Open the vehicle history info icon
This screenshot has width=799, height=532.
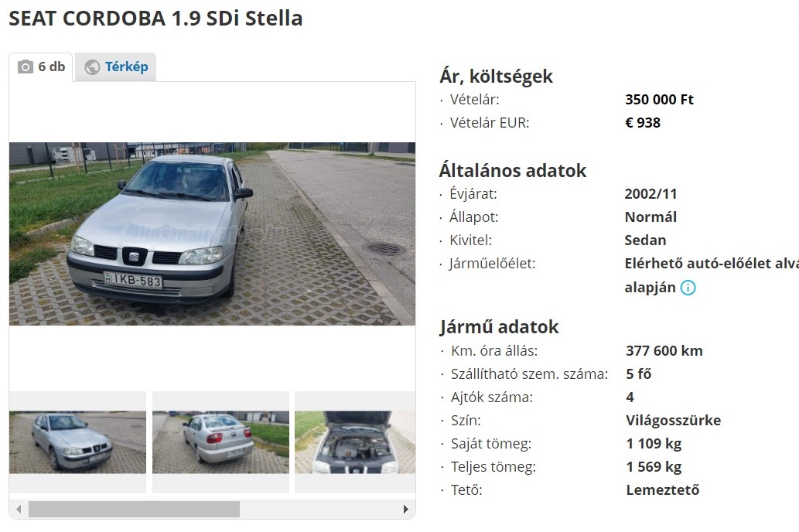click(x=688, y=288)
